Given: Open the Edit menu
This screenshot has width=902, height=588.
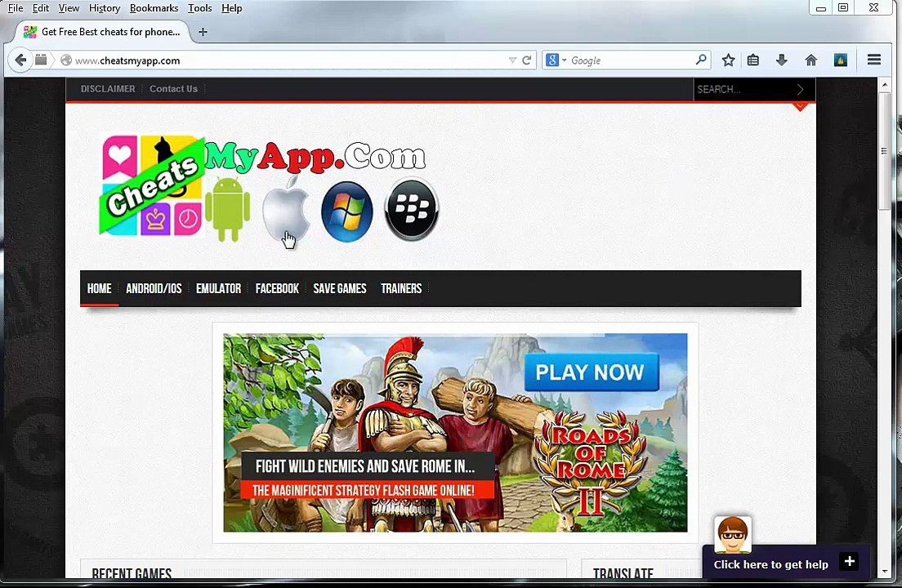Looking at the screenshot, I should point(40,8).
